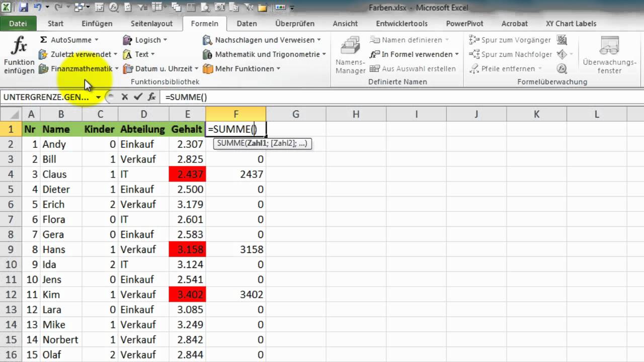Click Fehlerüberprüfung warning icon

[562, 54]
